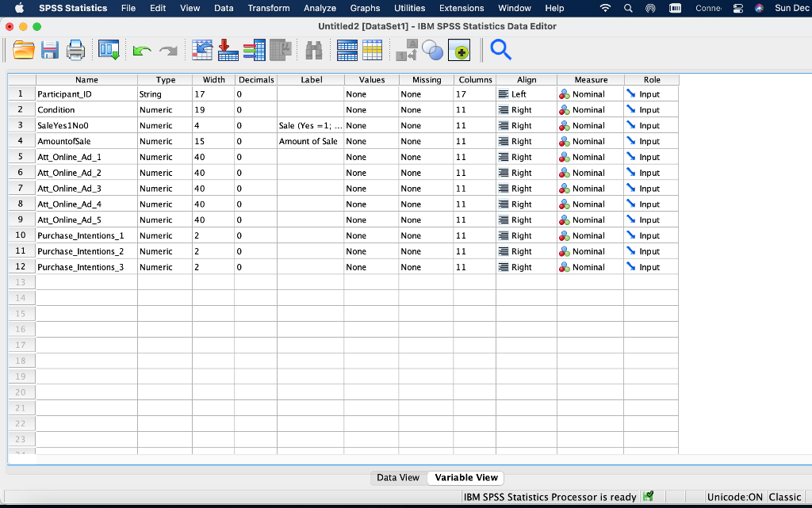Screen dimensions: 812x508
Task: Open Find with the binoculars icon
Action: point(314,50)
